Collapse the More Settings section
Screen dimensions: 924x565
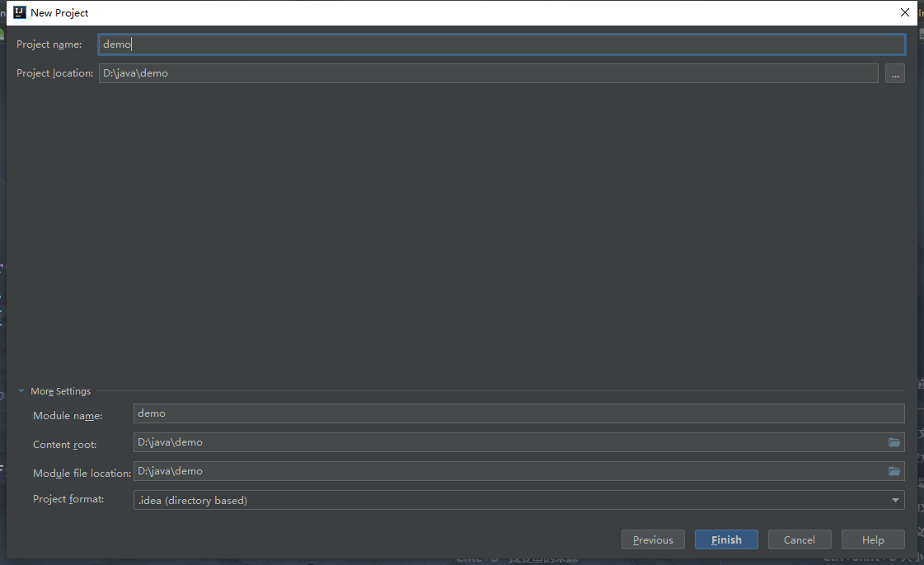[21, 390]
